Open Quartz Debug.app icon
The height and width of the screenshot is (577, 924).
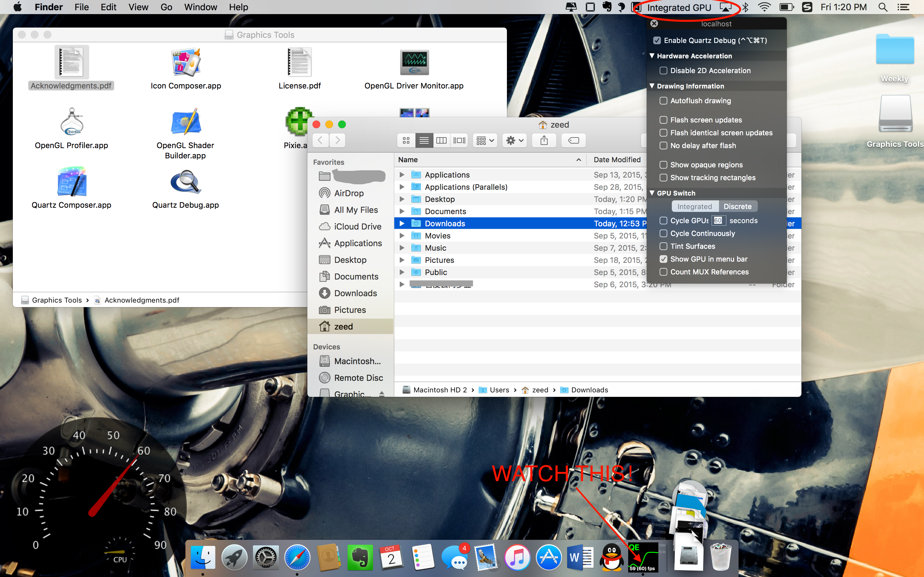[x=185, y=183]
